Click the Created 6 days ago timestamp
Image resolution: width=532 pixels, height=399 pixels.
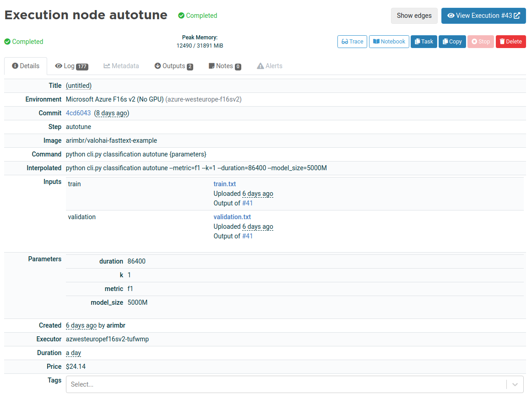click(x=81, y=325)
